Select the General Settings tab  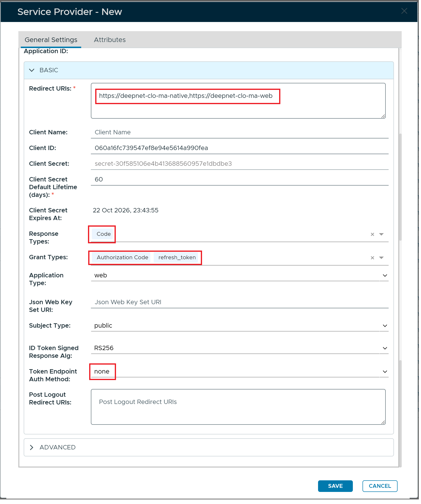[x=51, y=40]
